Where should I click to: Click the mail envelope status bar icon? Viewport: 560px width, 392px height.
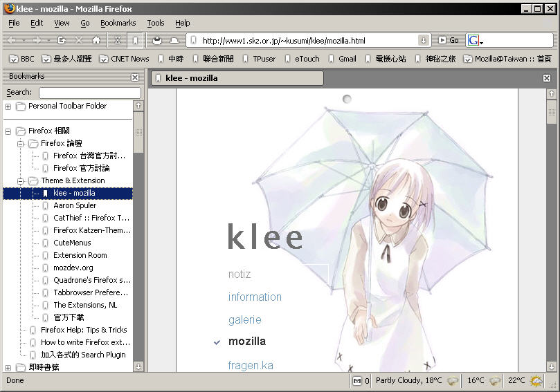coord(356,380)
